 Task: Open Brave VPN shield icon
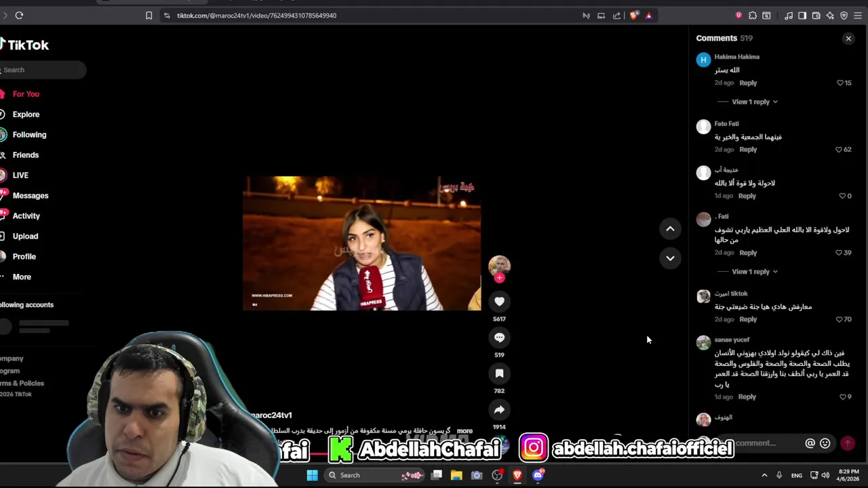844,16
